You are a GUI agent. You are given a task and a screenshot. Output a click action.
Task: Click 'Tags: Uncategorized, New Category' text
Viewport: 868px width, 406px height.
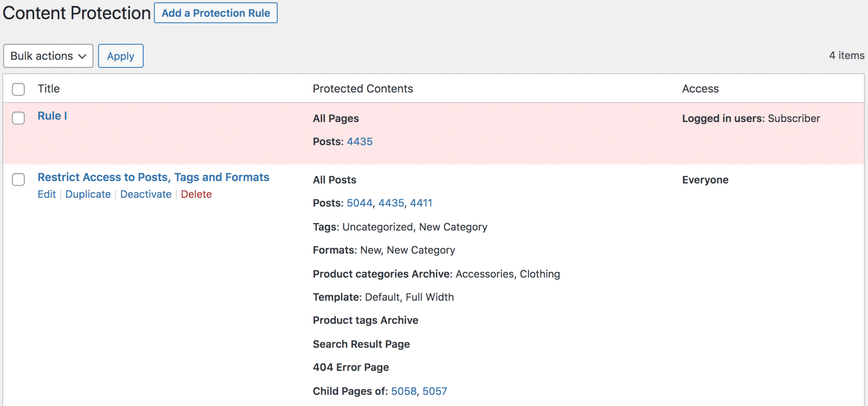tap(400, 227)
